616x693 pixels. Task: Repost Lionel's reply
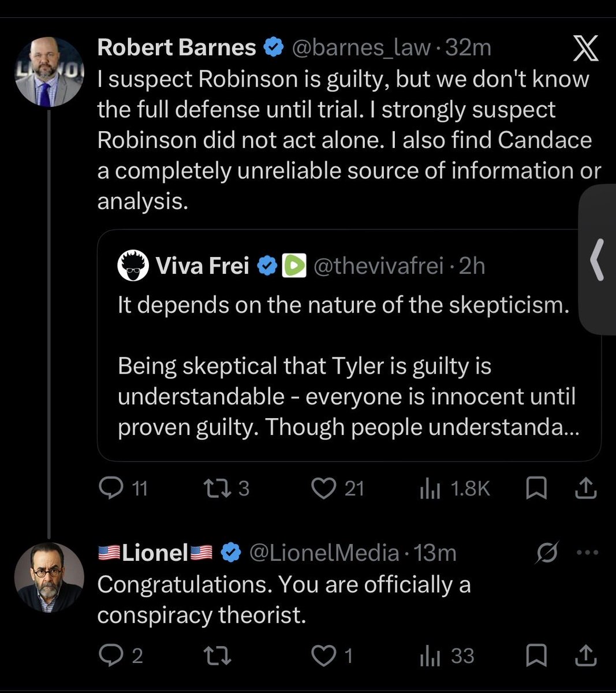(x=218, y=656)
